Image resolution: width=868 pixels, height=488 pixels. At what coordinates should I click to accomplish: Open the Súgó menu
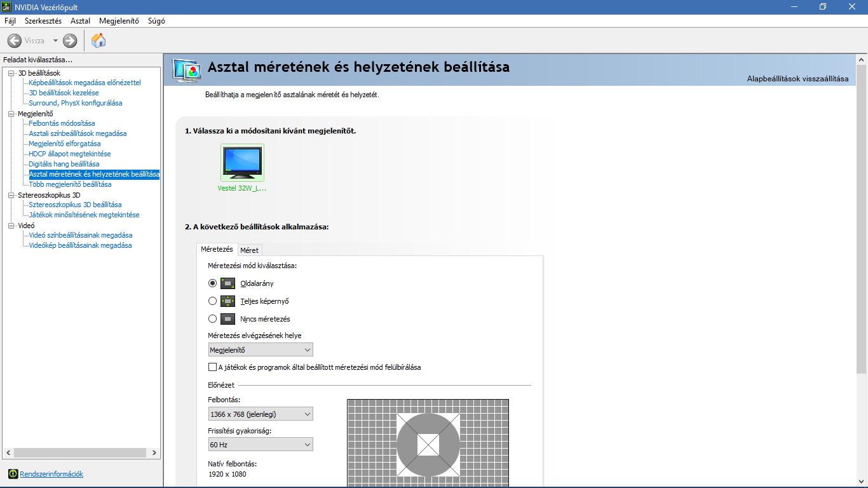pos(156,21)
